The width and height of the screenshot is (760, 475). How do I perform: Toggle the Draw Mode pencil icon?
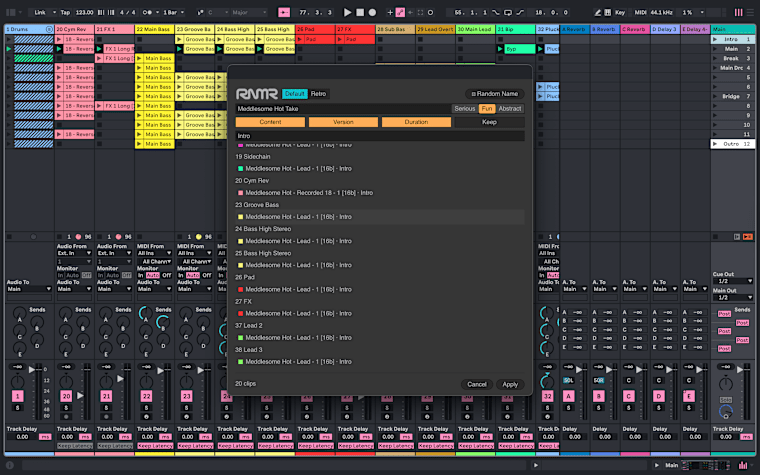(598, 12)
